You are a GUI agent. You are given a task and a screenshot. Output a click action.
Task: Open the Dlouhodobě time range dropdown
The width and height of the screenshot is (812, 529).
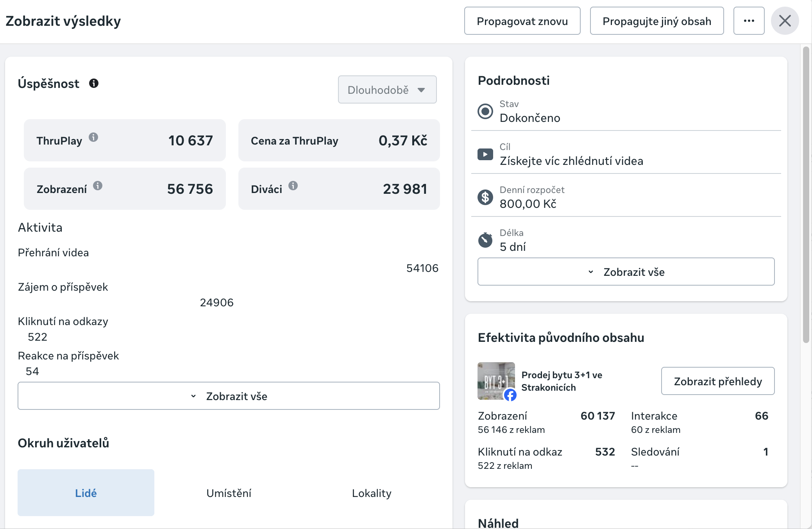(x=387, y=89)
